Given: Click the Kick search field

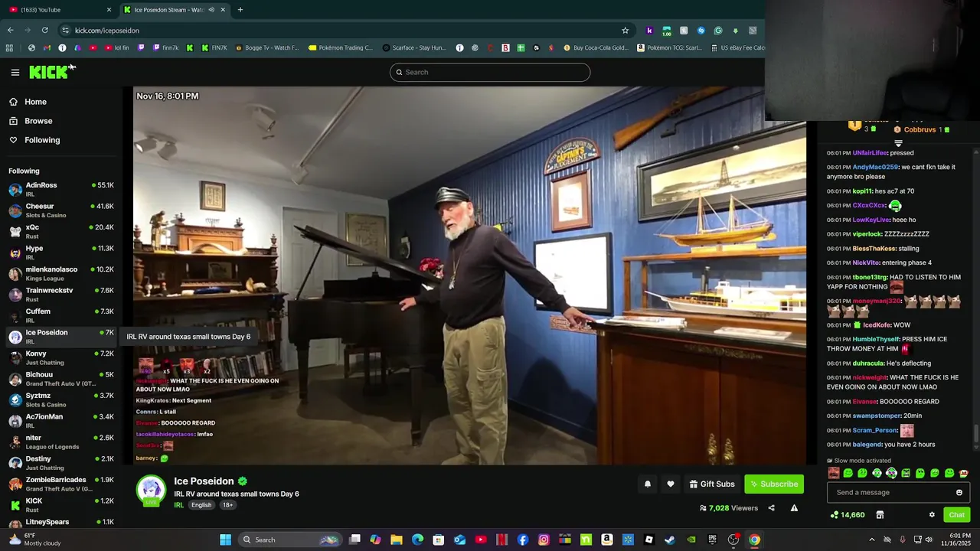Looking at the screenshot, I should [490, 72].
